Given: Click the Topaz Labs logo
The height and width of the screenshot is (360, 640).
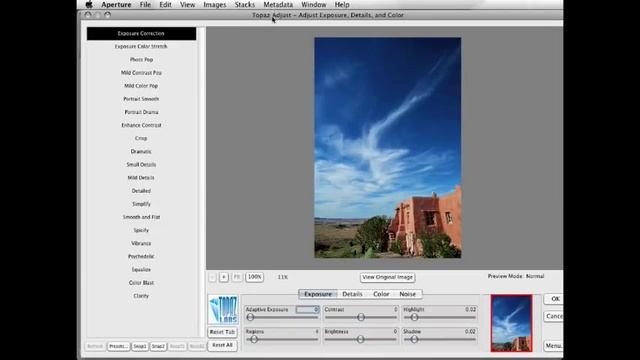Looking at the screenshot, I should (x=223, y=310).
